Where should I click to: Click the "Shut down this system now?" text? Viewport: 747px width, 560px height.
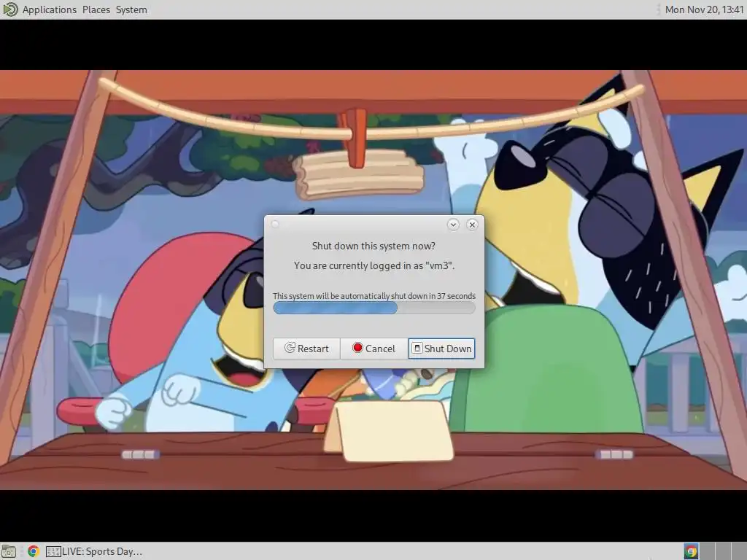(374, 246)
